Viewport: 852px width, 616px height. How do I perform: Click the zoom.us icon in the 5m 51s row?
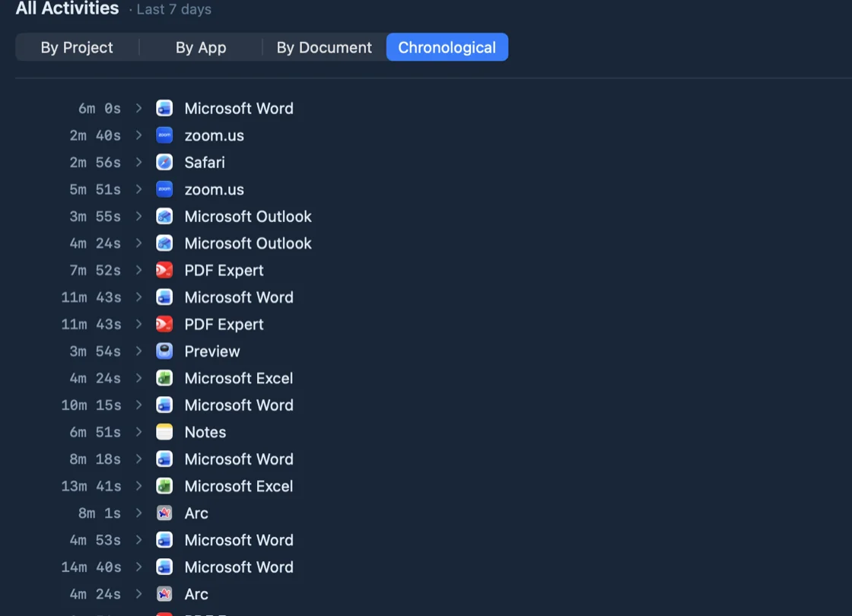click(164, 189)
